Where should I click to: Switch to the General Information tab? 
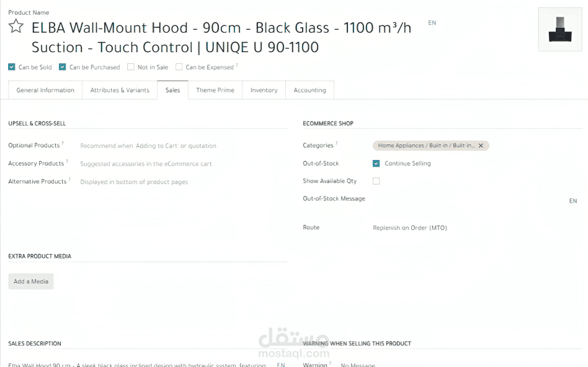(x=45, y=90)
